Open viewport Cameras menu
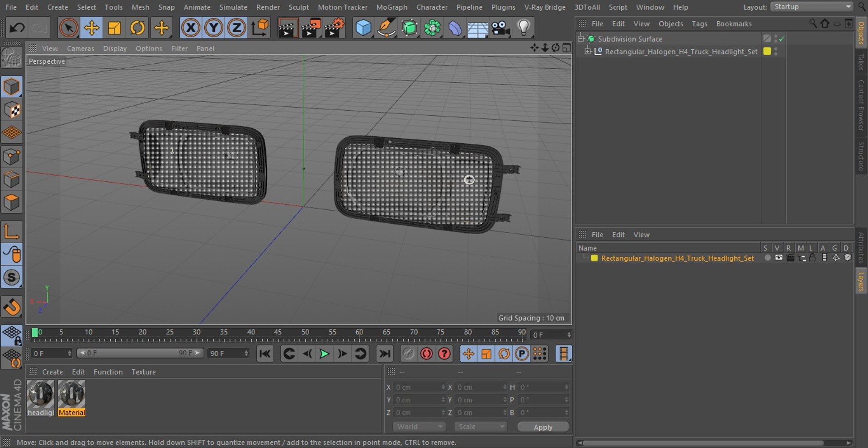 pos(80,48)
